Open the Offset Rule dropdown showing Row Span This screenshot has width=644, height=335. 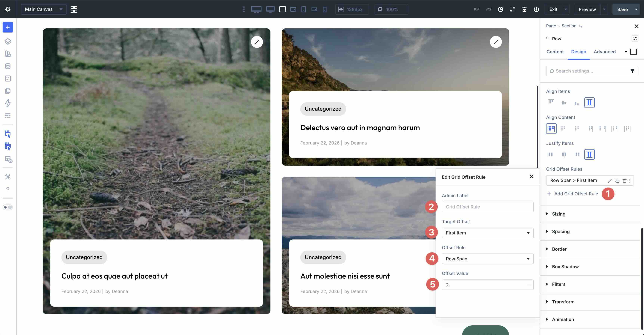[487, 259]
